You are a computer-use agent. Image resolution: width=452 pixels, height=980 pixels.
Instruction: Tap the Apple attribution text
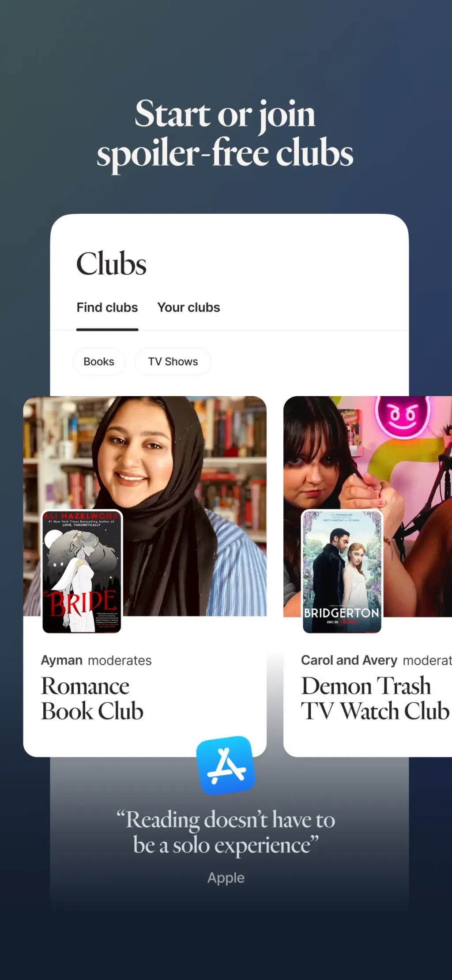tap(226, 878)
